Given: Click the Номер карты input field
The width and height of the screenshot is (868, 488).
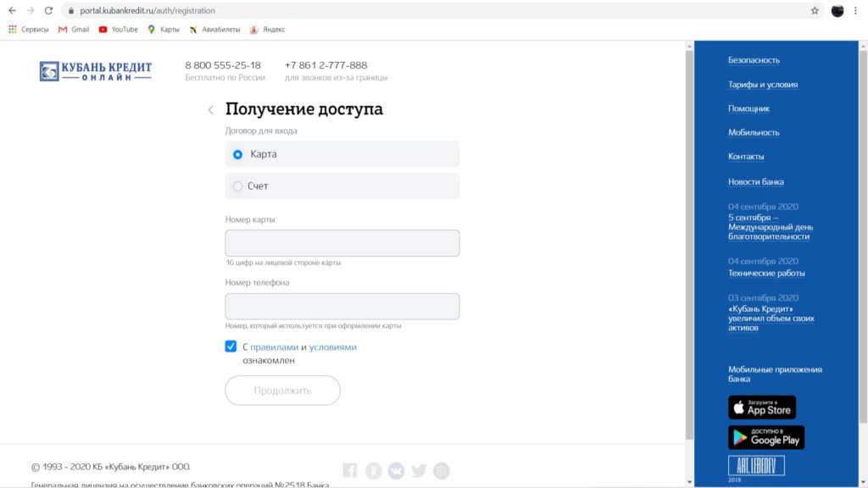Looking at the screenshot, I should click(x=342, y=243).
